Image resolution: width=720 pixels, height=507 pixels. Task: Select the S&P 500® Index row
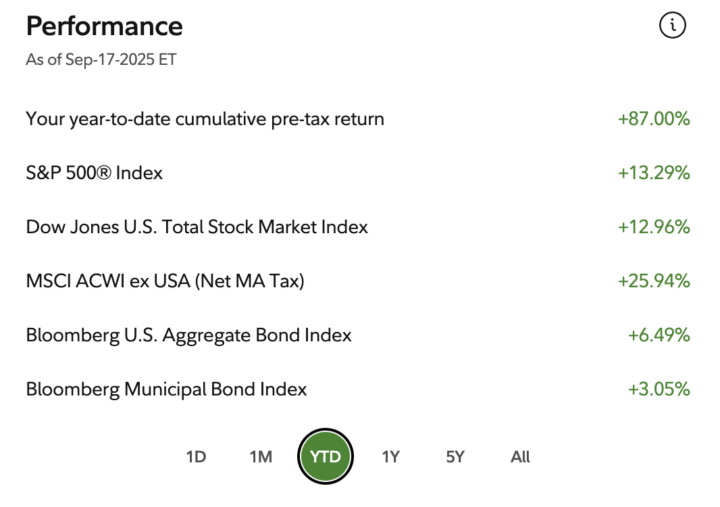click(x=358, y=173)
